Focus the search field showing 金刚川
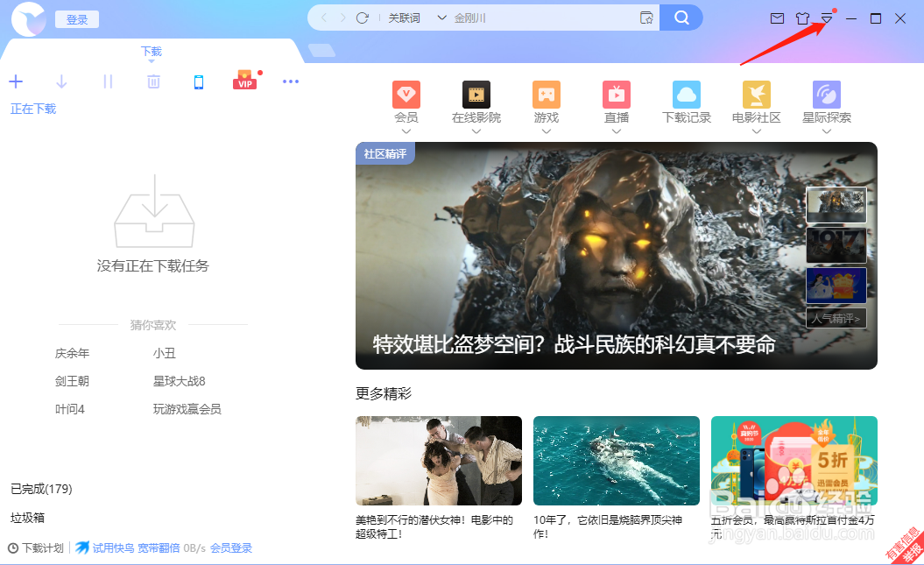 click(542, 18)
